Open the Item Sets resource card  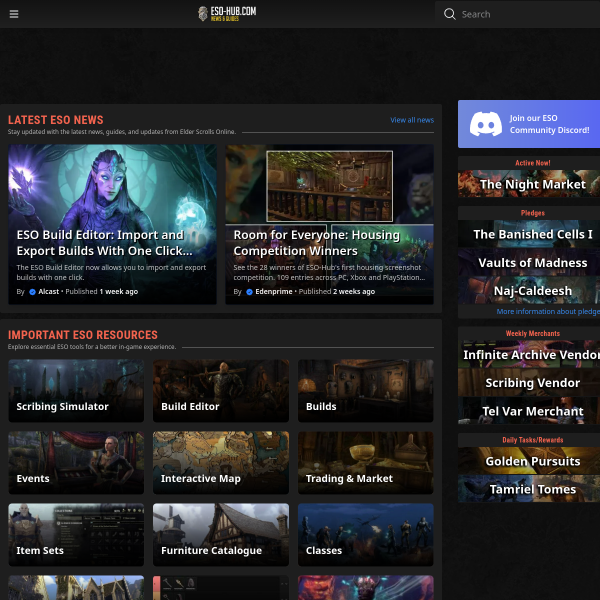click(x=76, y=535)
